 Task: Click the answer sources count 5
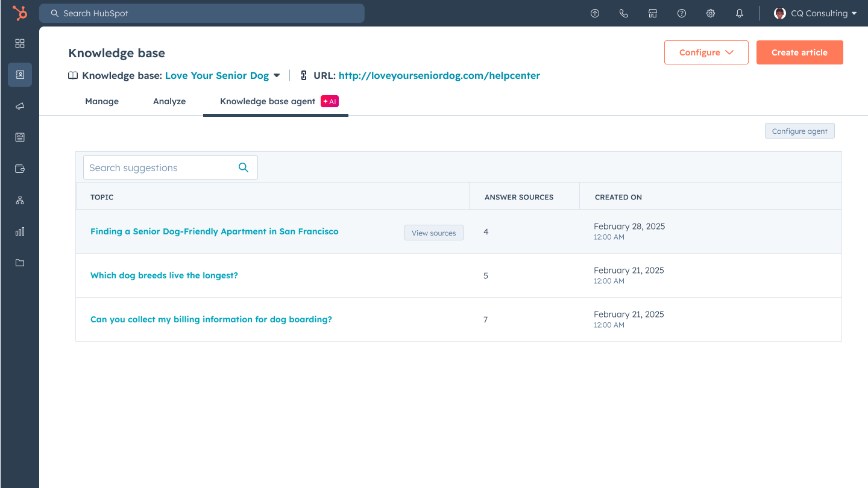tap(486, 275)
